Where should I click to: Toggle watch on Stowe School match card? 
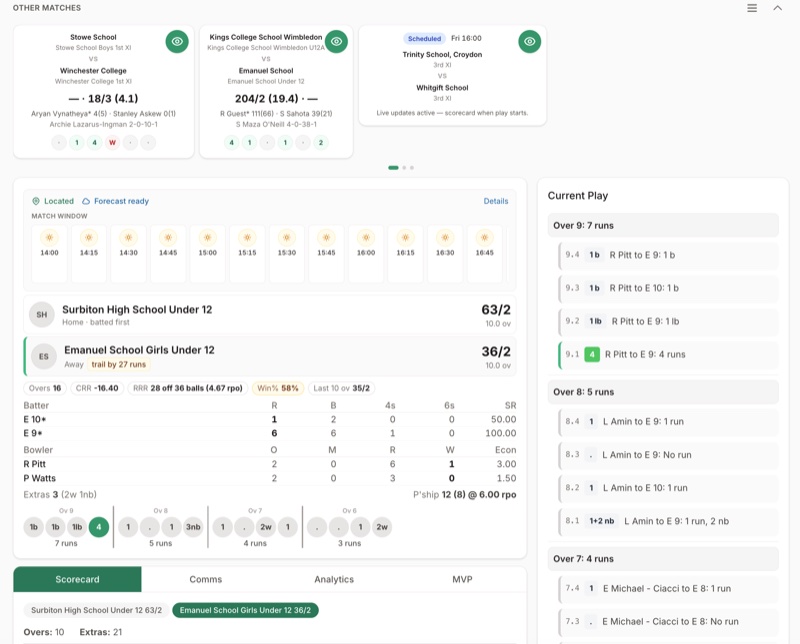pyautogui.click(x=177, y=41)
